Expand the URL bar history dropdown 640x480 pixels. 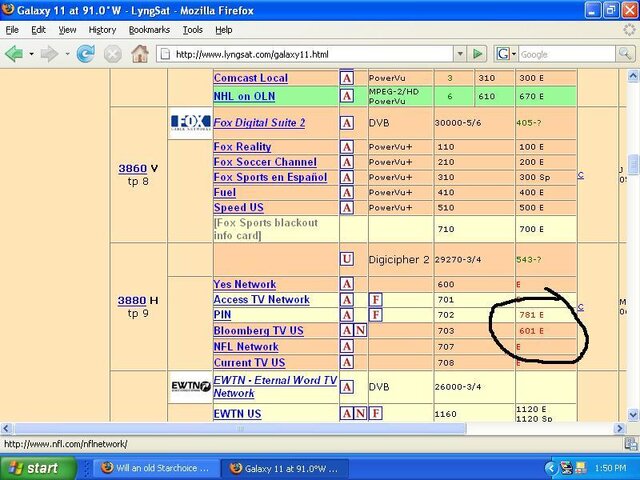pyautogui.click(x=460, y=54)
